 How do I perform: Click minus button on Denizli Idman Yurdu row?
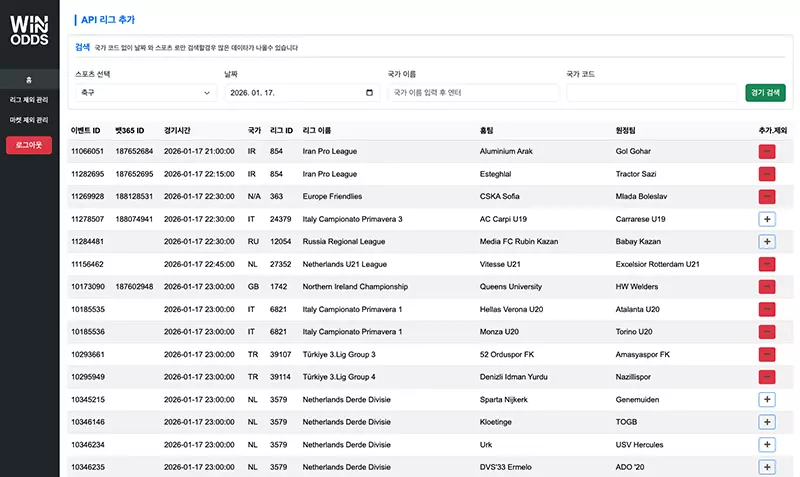point(766,377)
